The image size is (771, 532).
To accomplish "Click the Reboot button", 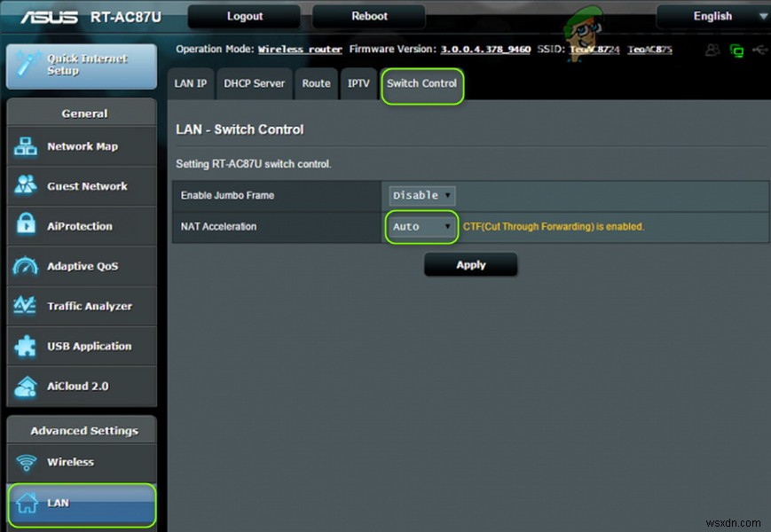I will pos(369,16).
